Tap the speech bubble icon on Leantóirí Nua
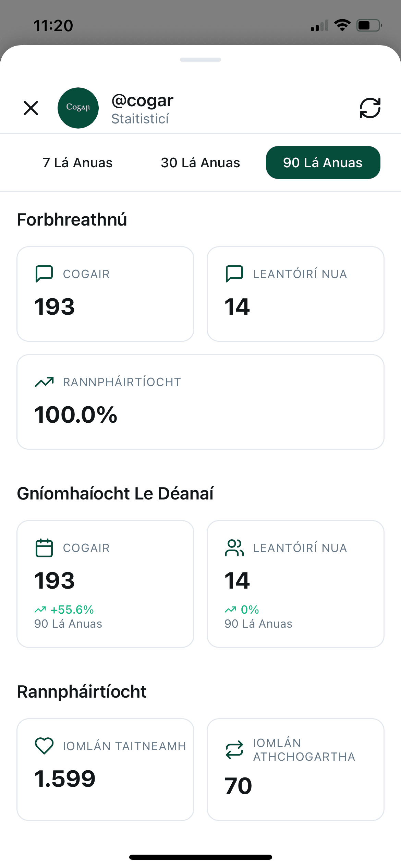401x868 pixels. click(x=234, y=274)
